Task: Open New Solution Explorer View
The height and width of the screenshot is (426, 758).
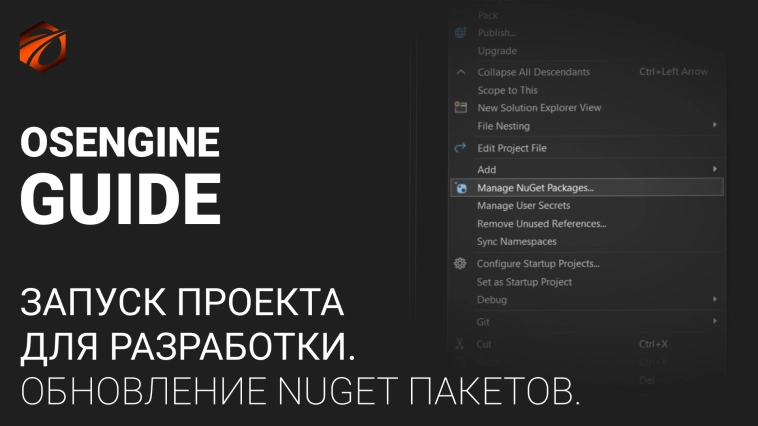Action: 539,108
